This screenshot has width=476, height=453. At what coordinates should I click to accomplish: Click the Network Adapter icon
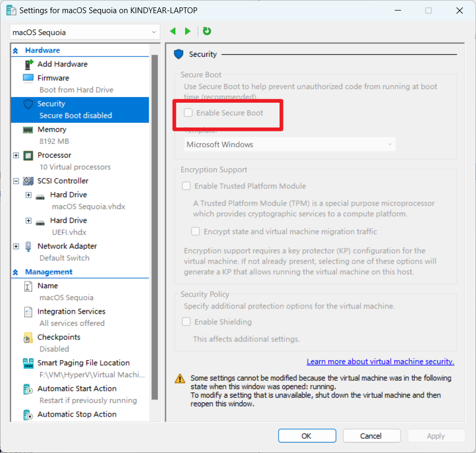[28, 246]
